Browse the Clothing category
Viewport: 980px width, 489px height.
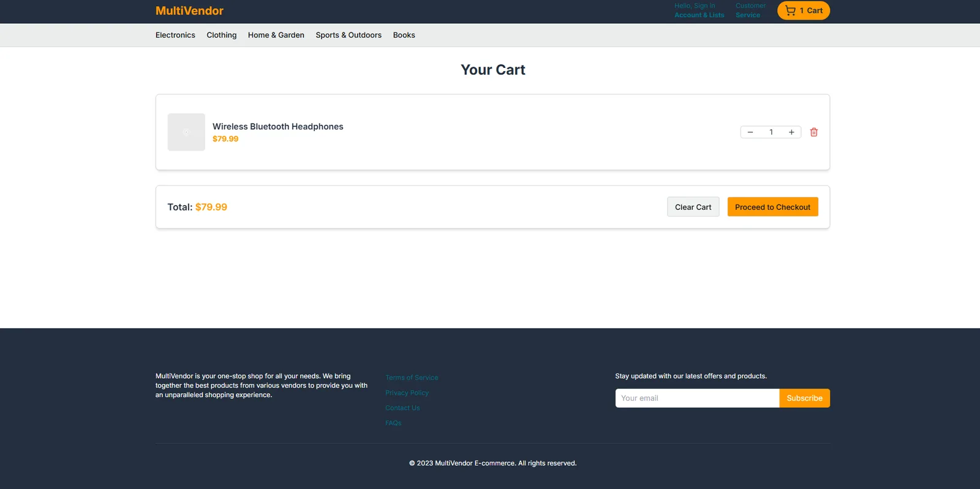(222, 35)
